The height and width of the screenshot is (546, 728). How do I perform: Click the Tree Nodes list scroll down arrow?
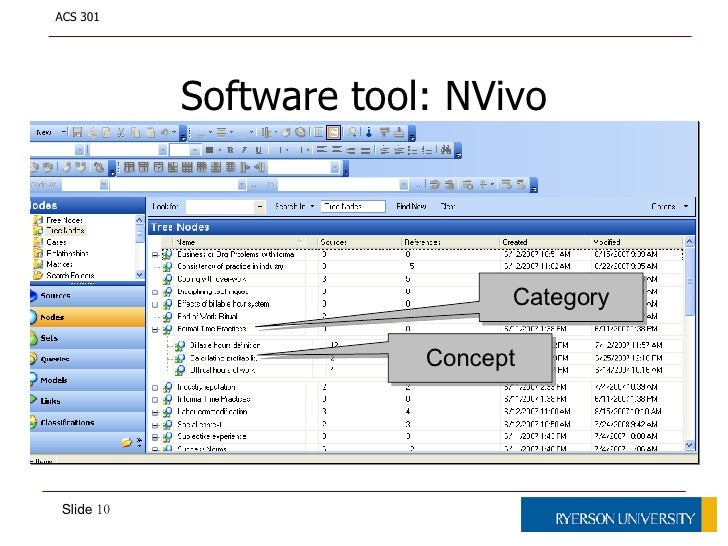[x=689, y=445]
